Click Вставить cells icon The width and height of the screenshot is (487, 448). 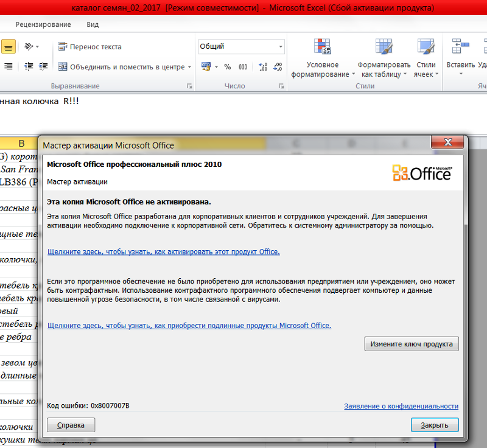click(x=461, y=46)
